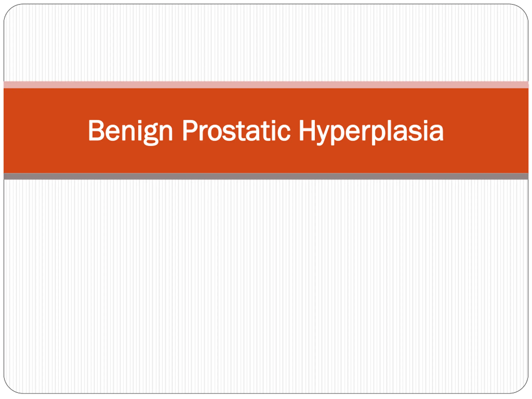Click the blank striped area below the banner
This screenshot has width=532, height=399.
coord(266,286)
